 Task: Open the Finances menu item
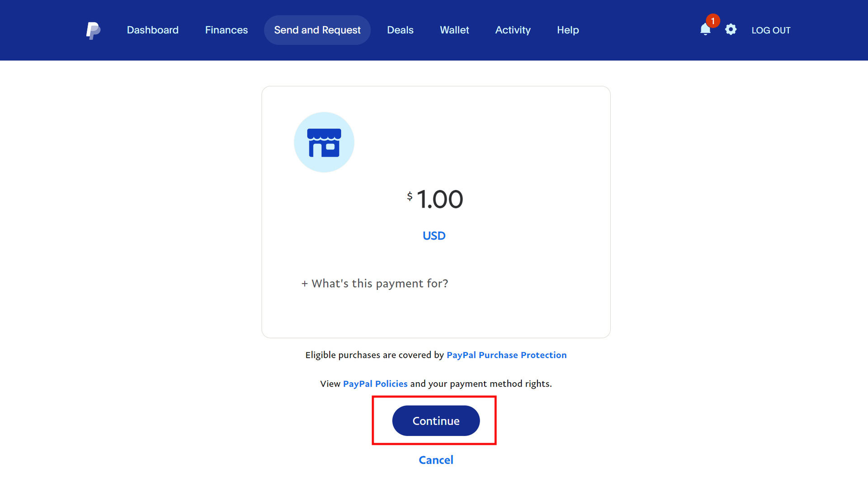click(226, 30)
